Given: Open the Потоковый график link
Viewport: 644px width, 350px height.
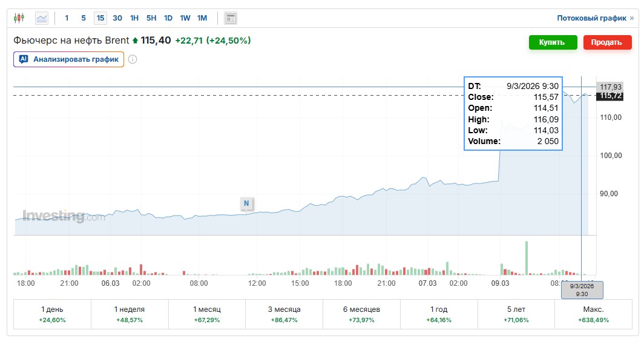Looking at the screenshot, I should (591, 18).
